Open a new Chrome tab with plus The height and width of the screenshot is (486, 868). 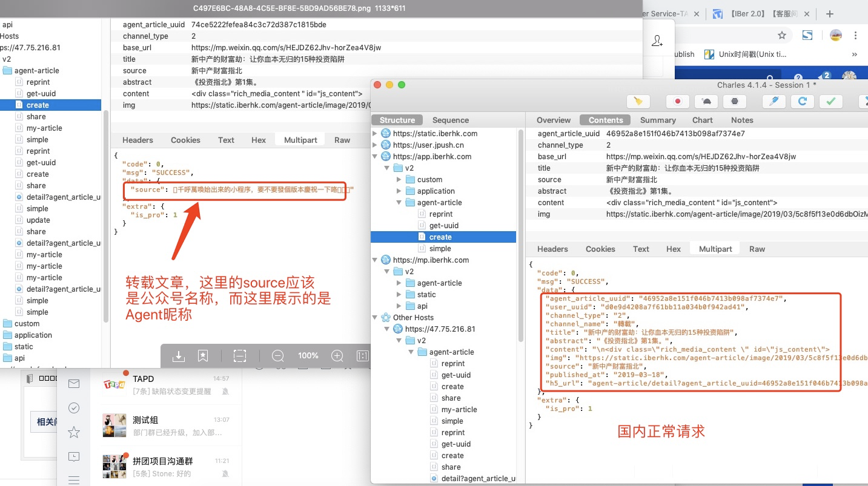pyautogui.click(x=830, y=14)
